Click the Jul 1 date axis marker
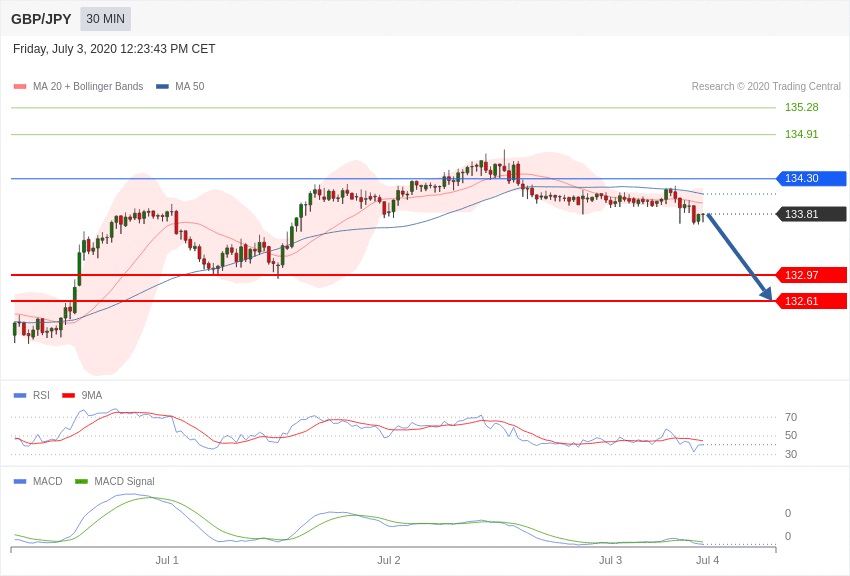 [x=167, y=560]
